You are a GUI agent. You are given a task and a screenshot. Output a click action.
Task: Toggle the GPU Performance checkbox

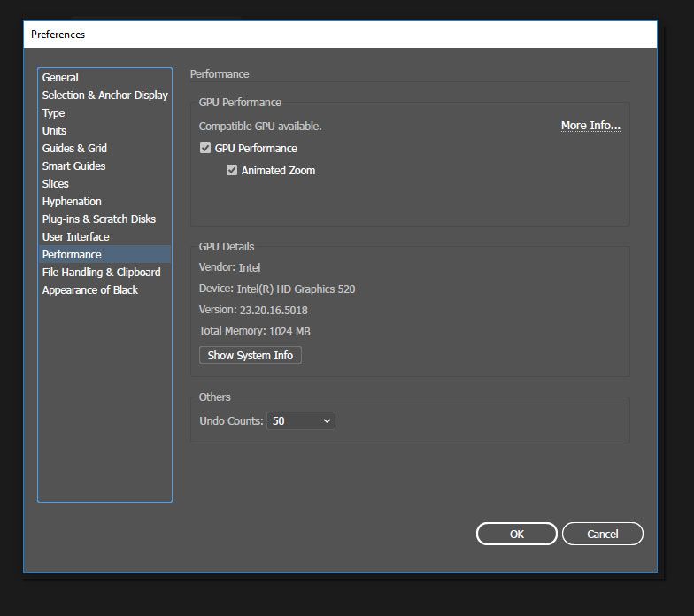[x=205, y=148]
